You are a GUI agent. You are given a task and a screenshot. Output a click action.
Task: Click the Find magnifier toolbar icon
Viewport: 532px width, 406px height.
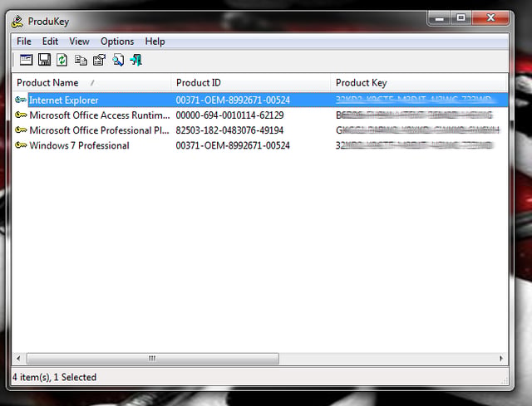118,61
